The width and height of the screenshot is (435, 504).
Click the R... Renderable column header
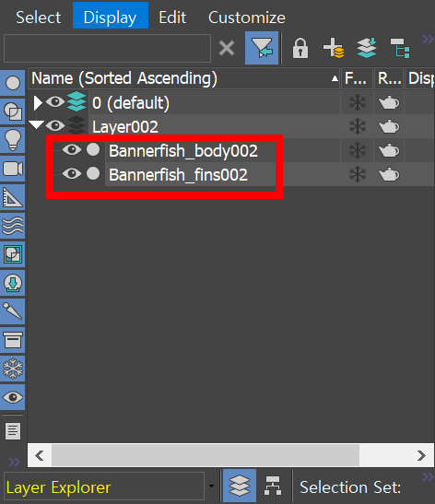[x=389, y=78]
